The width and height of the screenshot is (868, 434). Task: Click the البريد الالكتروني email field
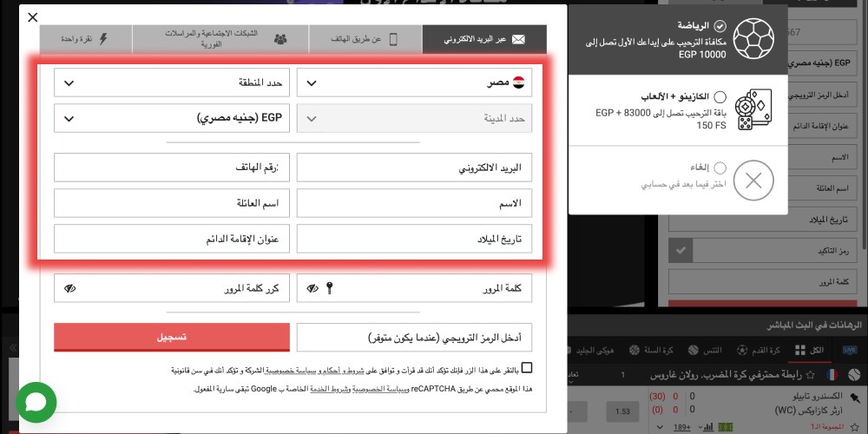point(414,168)
